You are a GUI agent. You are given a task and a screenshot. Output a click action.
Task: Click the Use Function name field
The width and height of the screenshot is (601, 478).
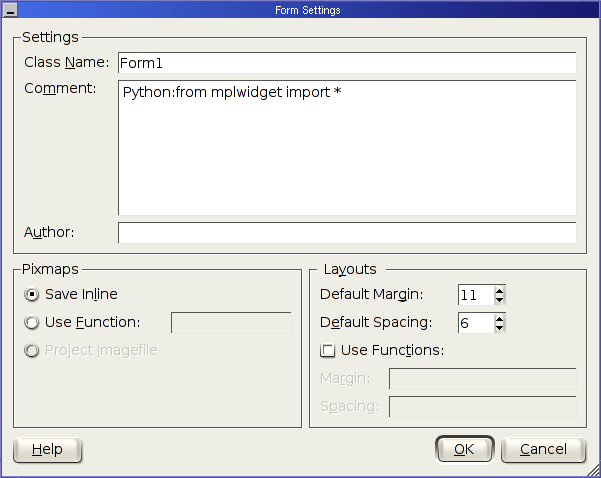coord(231,323)
